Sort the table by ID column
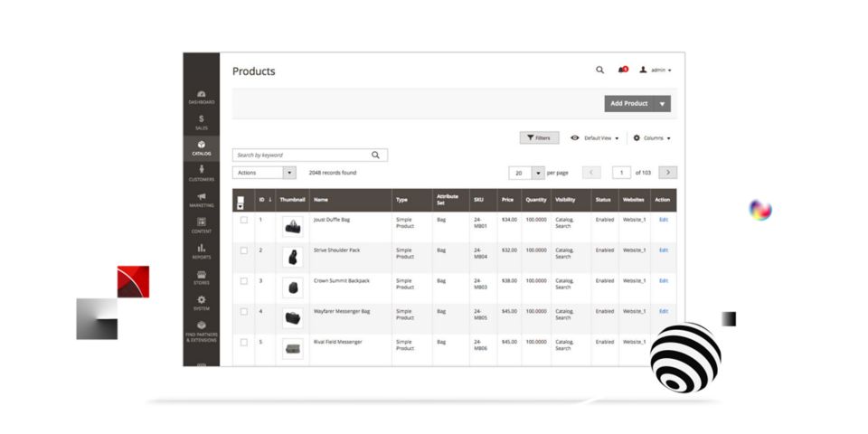The image size is (868, 434). [265, 200]
